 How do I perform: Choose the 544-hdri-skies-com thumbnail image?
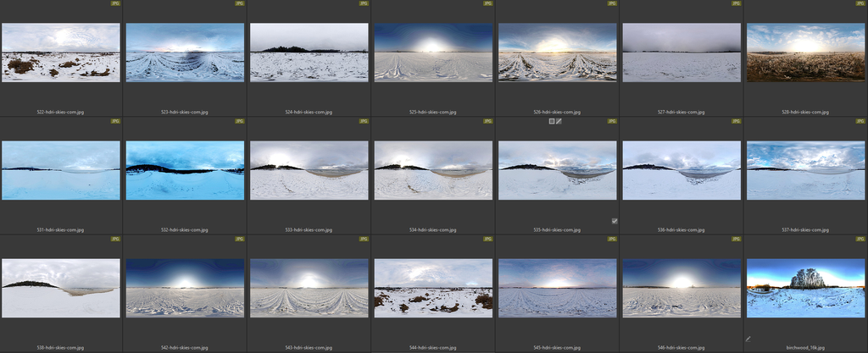coord(433,288)
